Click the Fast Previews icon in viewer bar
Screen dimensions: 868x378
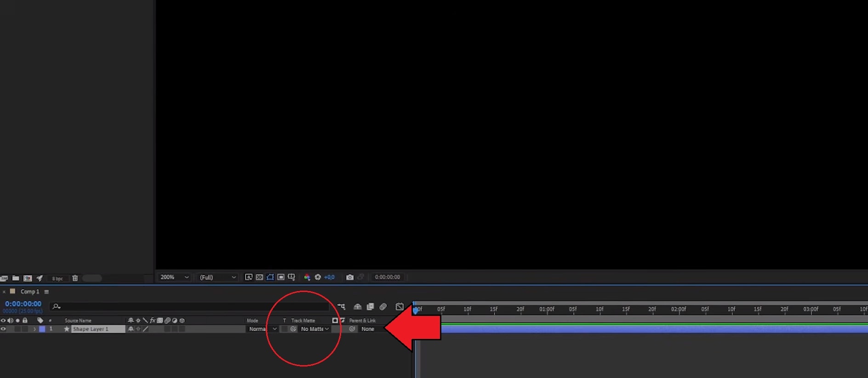tap(249, 277)
